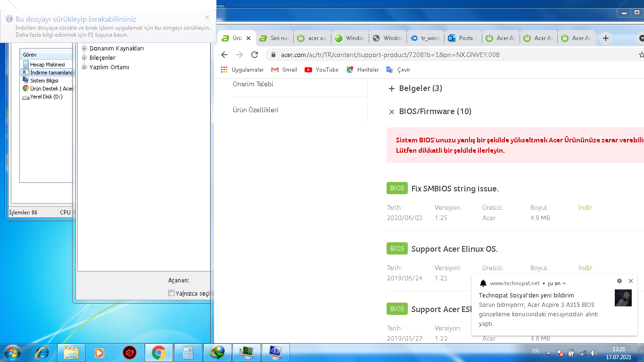Viewport: 644px width, 362px height.
Task: Click the notification profile thumbnail
Action: tap(623, 298)
